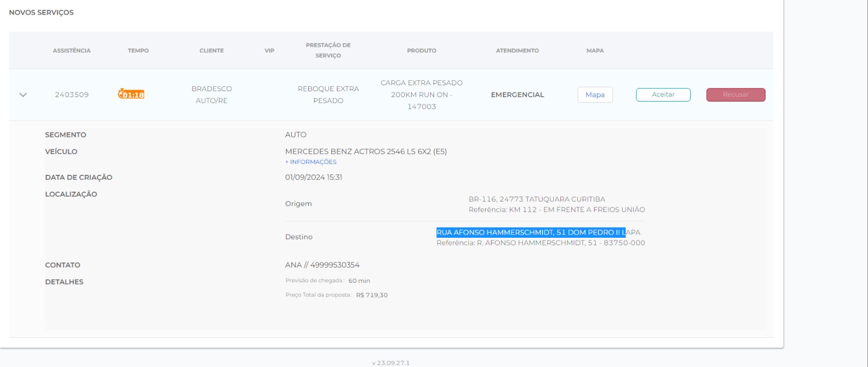Click the Destino label
868x367 pixels.
tap(299, 237)
